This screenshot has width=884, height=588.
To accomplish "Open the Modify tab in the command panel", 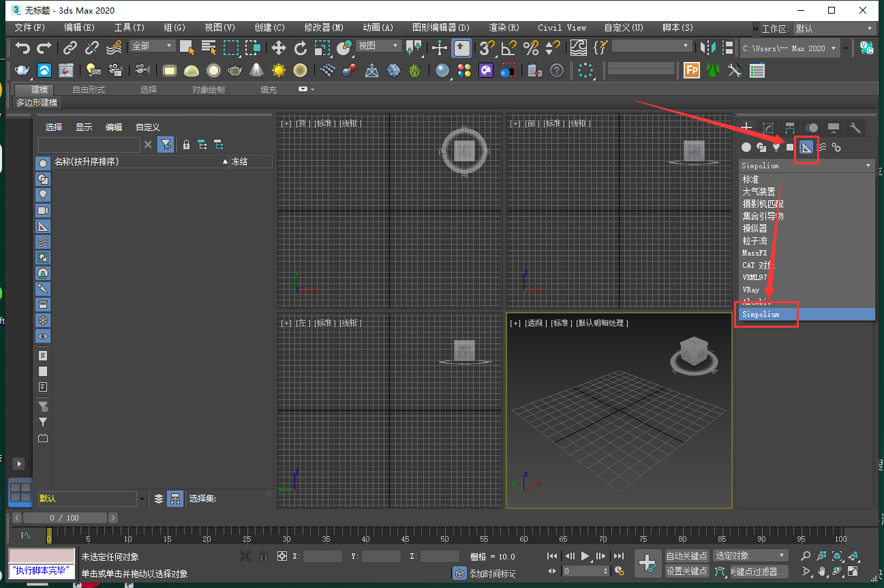I will click(x=768, y=128).
